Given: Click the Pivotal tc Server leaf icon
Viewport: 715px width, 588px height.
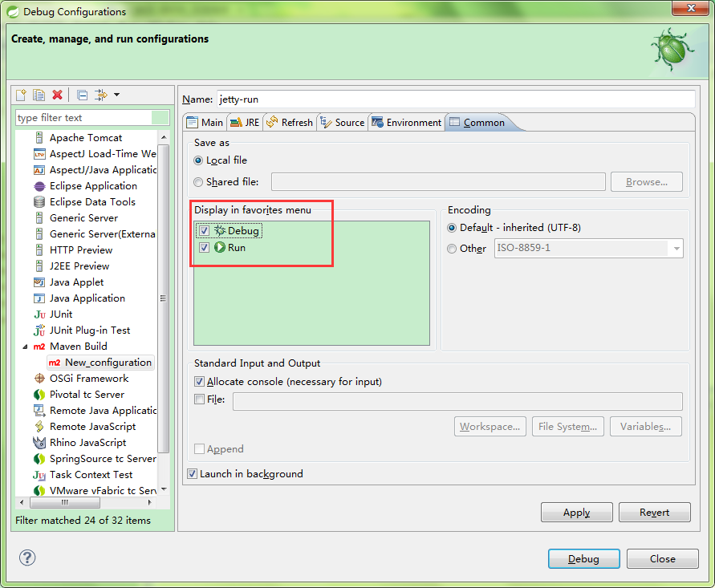Looking at the screenshot, I should click(x=39, y=395).
